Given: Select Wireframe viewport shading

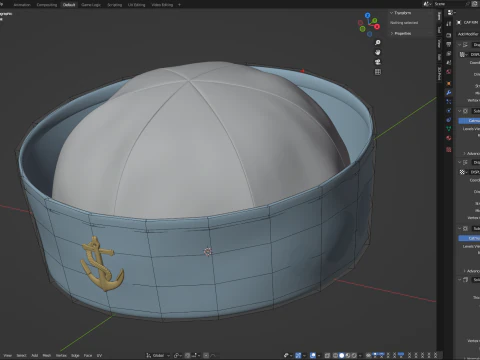Looking at the screenshot, I should click(x=335, y=355).
